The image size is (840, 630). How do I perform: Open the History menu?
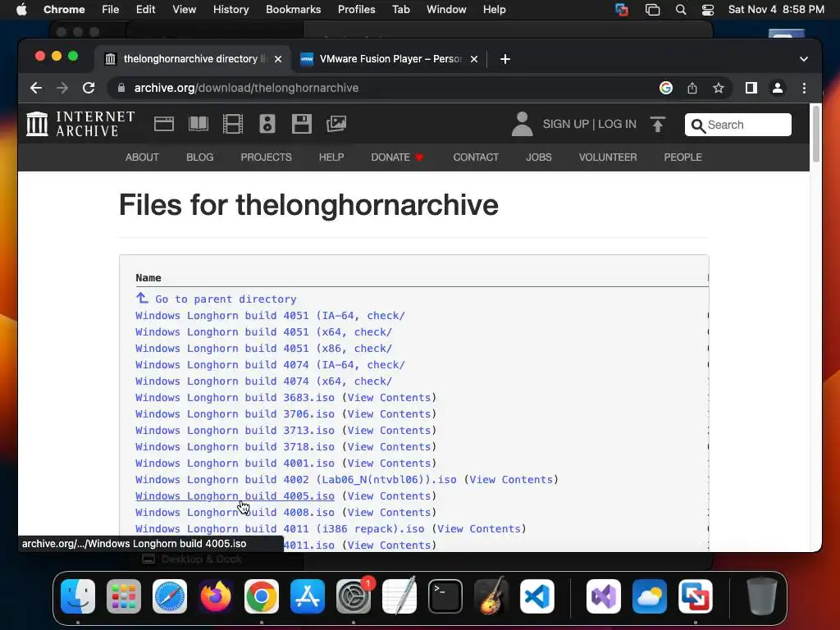(231, 10)
